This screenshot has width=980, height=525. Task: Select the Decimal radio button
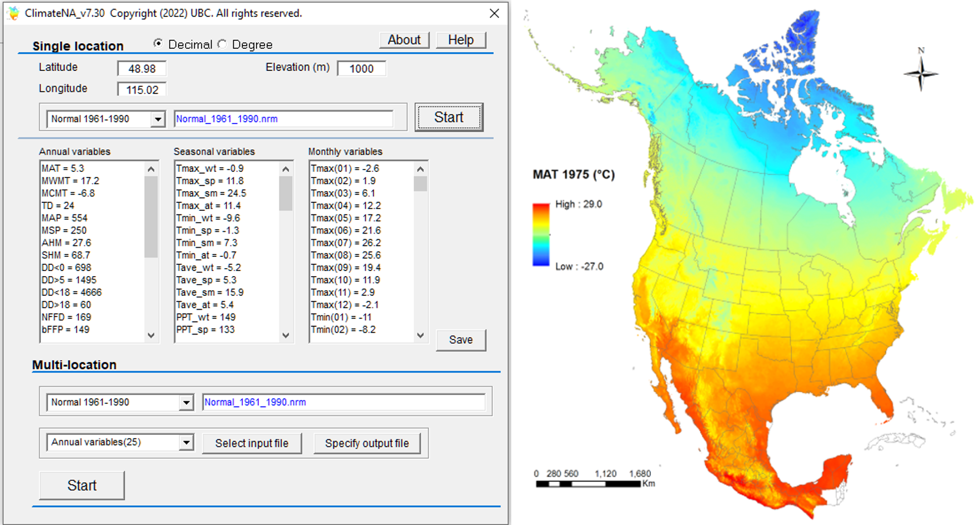pyautogui.click(x=158, y=44)
